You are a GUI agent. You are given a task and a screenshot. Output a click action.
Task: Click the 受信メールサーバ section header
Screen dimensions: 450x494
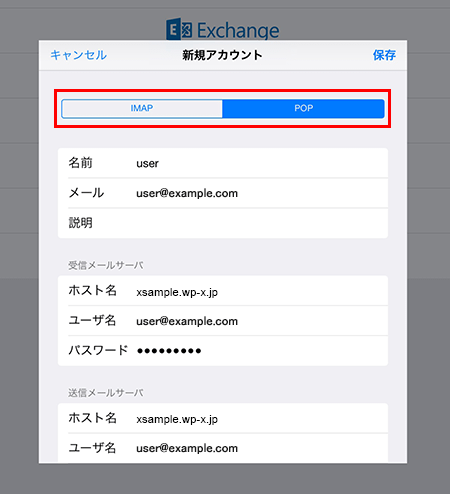pos(106,265)
